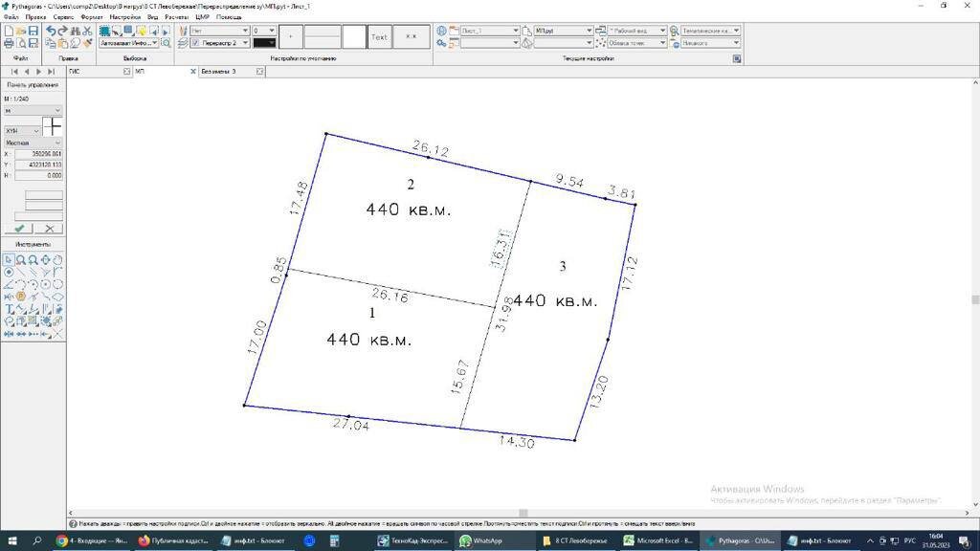Screen dimensions: 980x551
Task: Open the Рабочий вид dropdown
Action: pos(662,31)
